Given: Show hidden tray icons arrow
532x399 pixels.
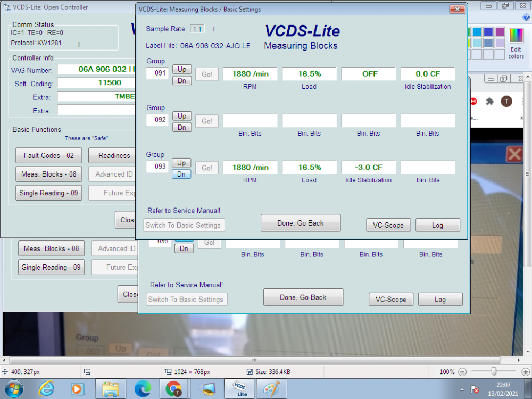Looking at the screenshot, I should 462,389.
